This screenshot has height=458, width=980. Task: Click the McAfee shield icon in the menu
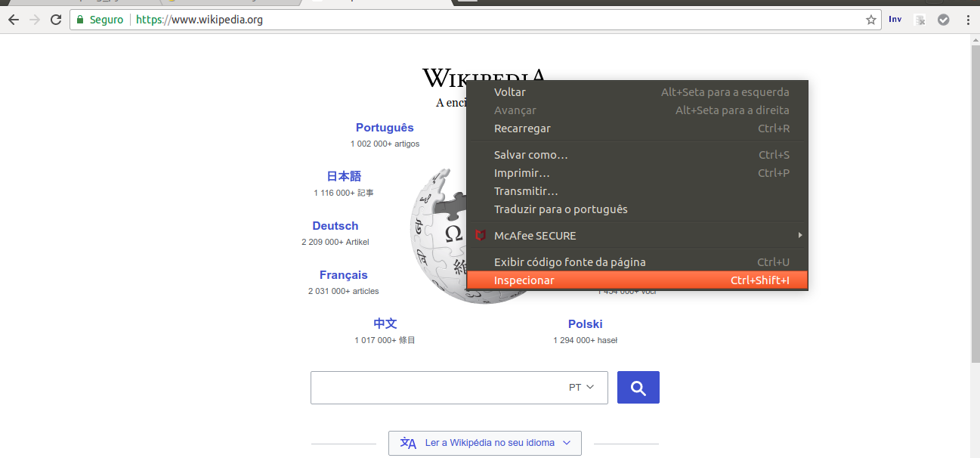click(x=481, y=235)
